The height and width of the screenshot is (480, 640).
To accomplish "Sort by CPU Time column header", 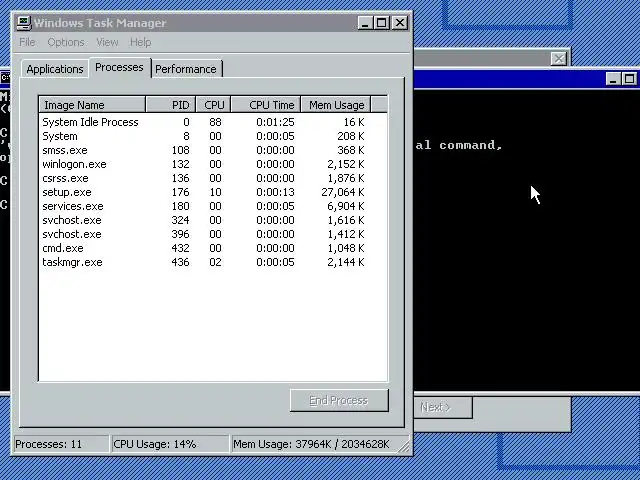I will pos(266,105).
